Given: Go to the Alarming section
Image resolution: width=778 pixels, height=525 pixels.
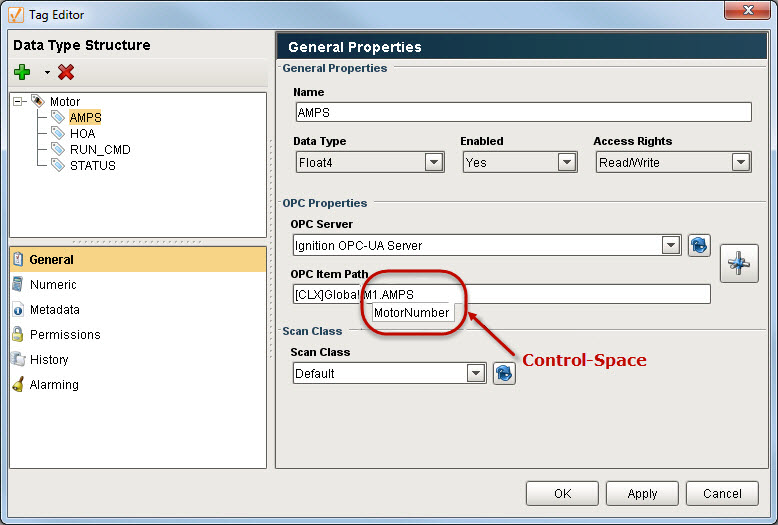Looking at the screenshot, I should (x=54, y=385).
